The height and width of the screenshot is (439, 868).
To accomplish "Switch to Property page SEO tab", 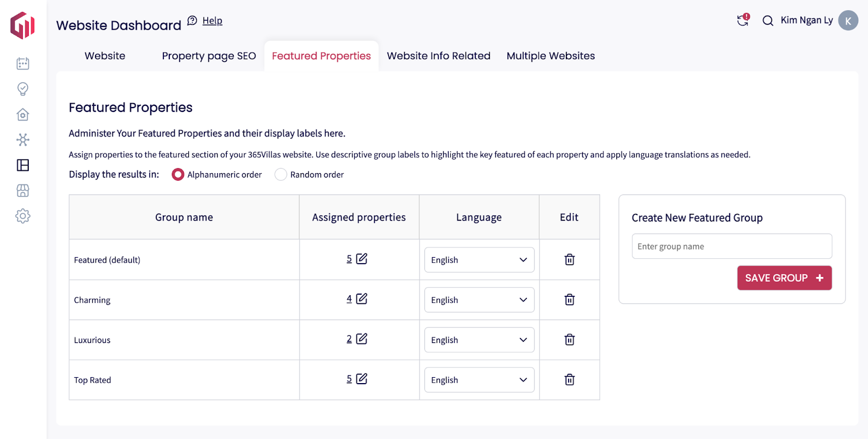I will (x=209, y=56).
